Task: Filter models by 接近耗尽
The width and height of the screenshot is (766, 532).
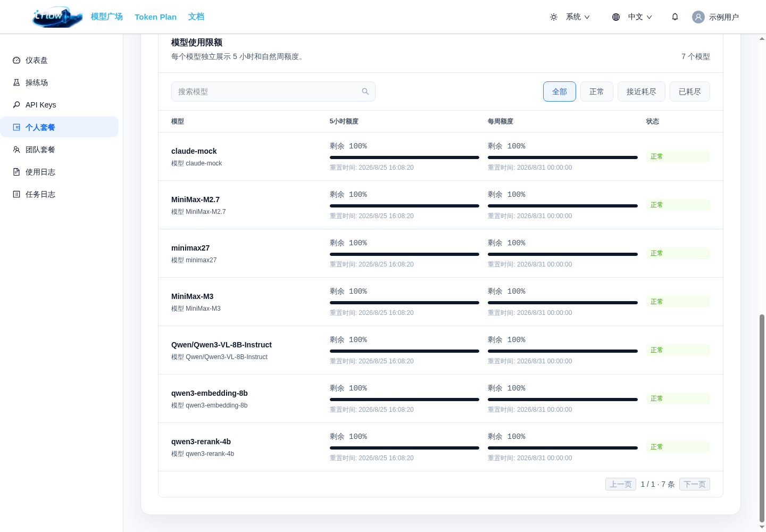Action: [642, 92]
